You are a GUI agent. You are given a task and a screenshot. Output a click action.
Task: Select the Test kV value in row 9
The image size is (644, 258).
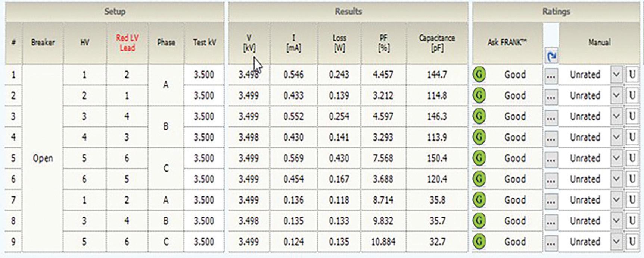click(204, 242)
